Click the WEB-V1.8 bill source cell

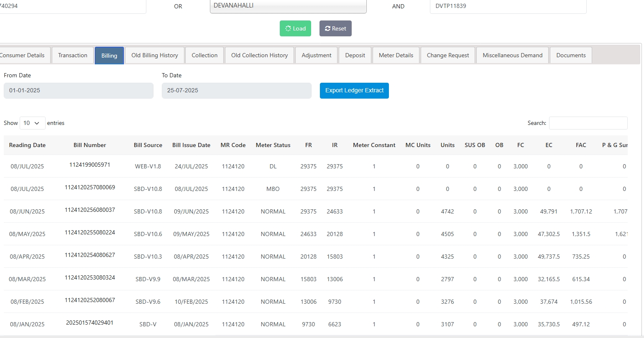point(148,166)
